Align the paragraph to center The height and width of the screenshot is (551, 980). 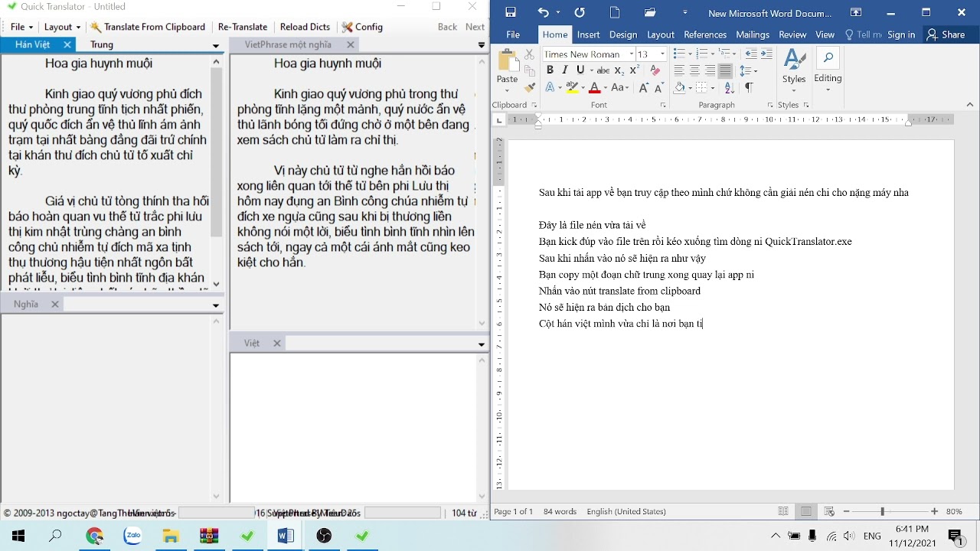(x=694, y=70)
